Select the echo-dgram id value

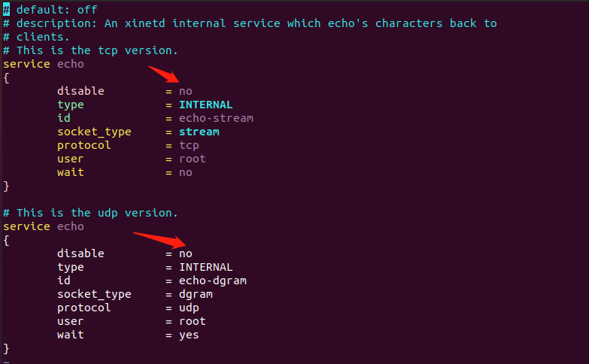tap(212, 281)
